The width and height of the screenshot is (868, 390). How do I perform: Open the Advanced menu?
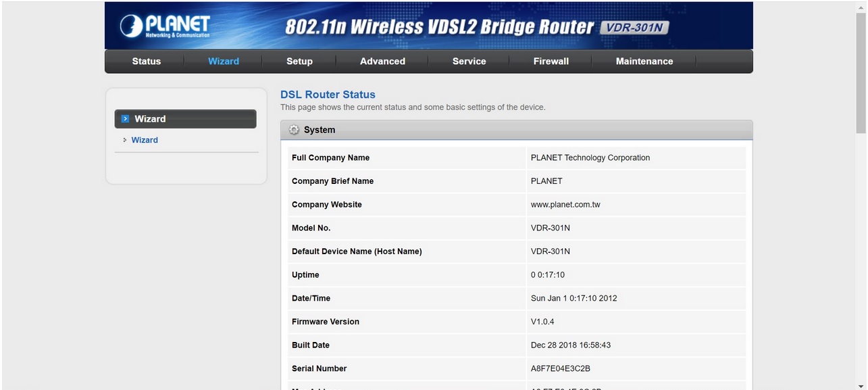[x=382, y=61]
